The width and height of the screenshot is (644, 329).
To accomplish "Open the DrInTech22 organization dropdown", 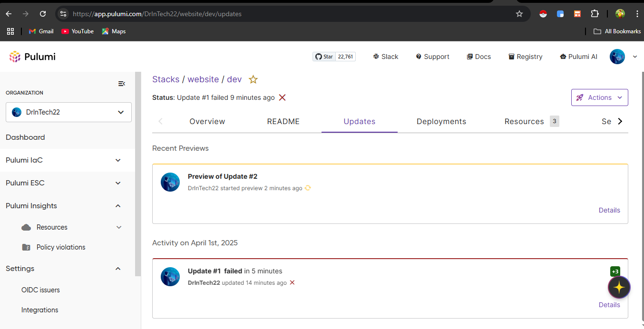I will 68,112.
